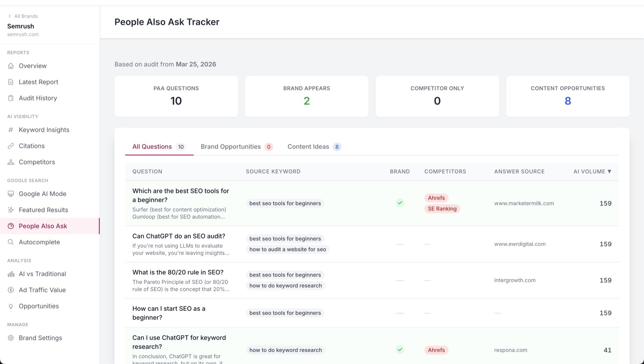Screen dimensions: 644x364
Task: Click Ahrefs tag in ChatGPT keyword research row
Action: pos(436,350)
